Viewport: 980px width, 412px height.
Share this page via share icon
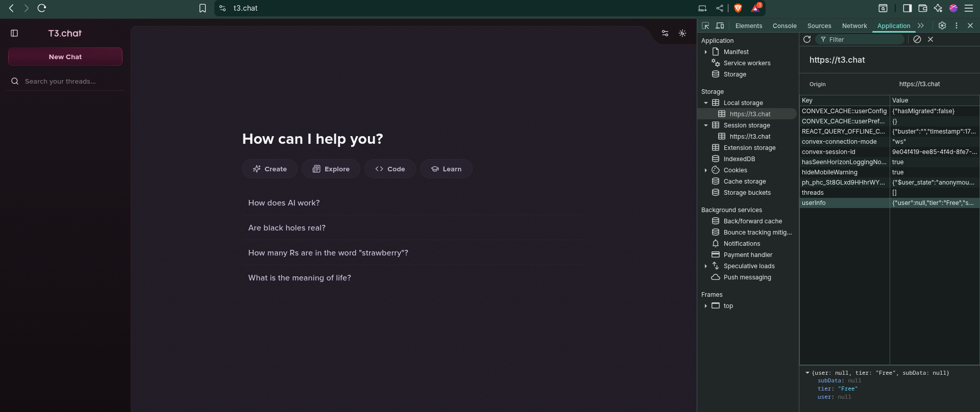720,8
